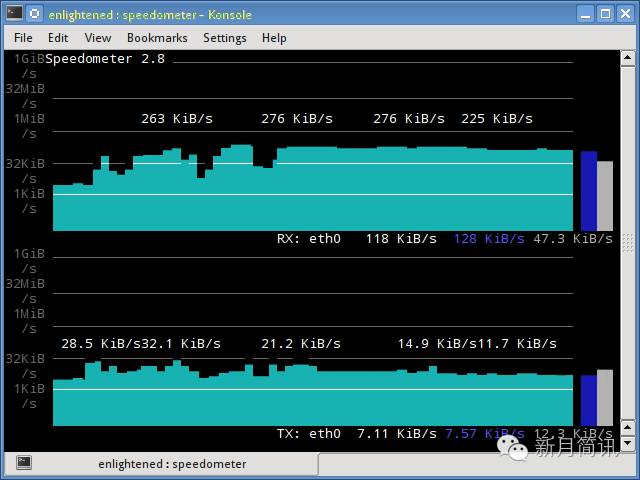Click the gray bar in RX graph

605,196
